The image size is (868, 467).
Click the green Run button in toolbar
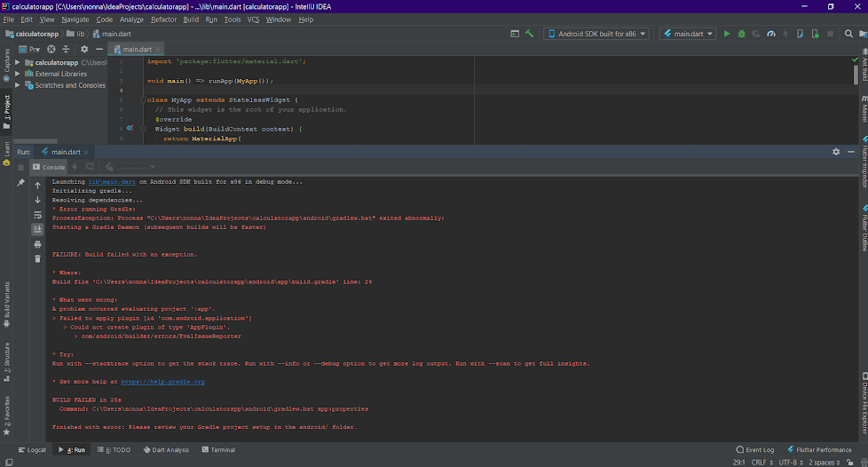click(x=727, y=34)
